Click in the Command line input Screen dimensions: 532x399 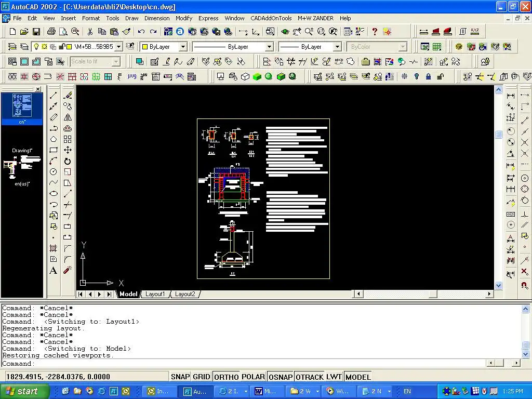click(244, 363)
